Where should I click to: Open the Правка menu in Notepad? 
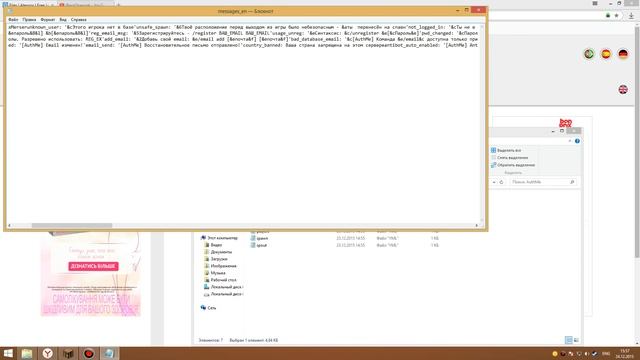(x=29, y=19)
